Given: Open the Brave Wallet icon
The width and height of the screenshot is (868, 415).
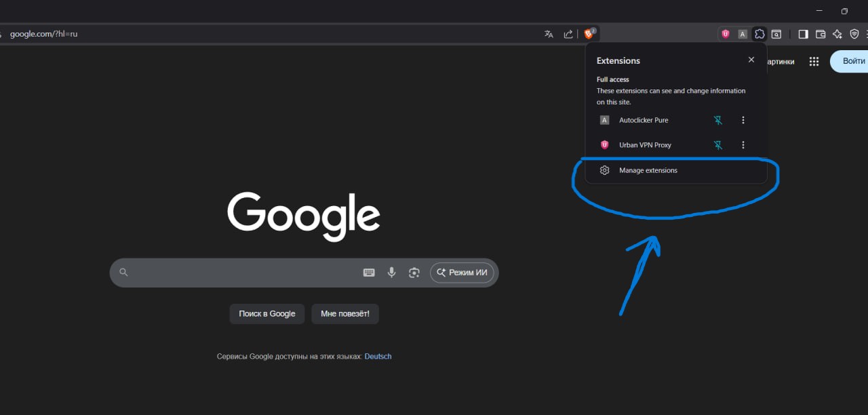Looking at the screenshot, I should point(820,34).
